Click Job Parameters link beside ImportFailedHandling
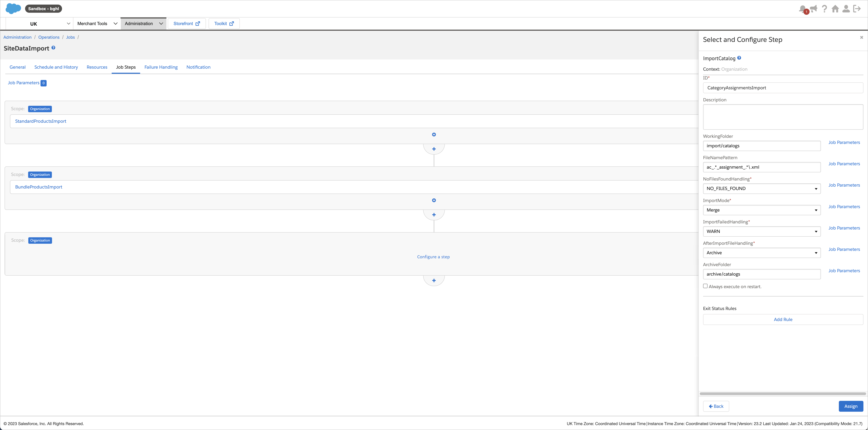Screen dimensions: 868x430 click(844, 228)
